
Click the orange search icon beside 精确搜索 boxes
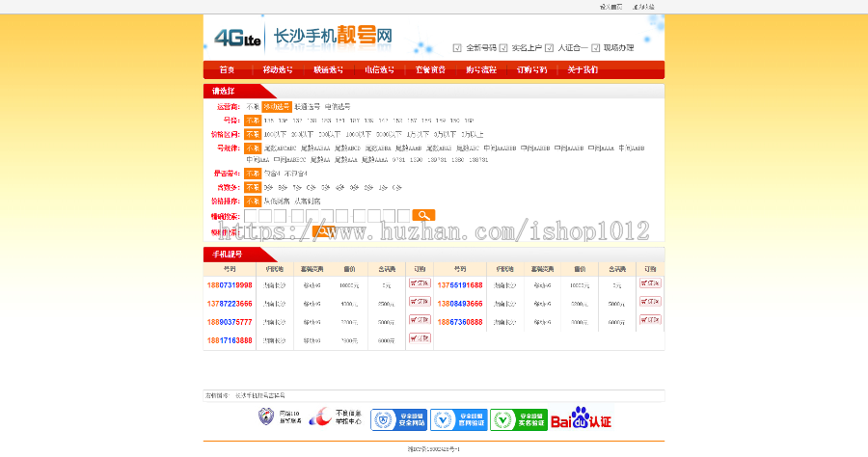point(423,215)
